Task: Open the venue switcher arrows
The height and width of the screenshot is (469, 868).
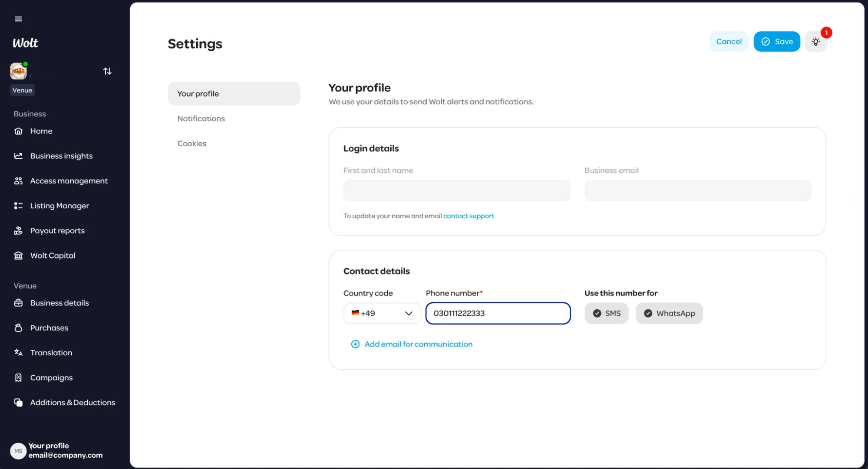Action: click(107, 71)
